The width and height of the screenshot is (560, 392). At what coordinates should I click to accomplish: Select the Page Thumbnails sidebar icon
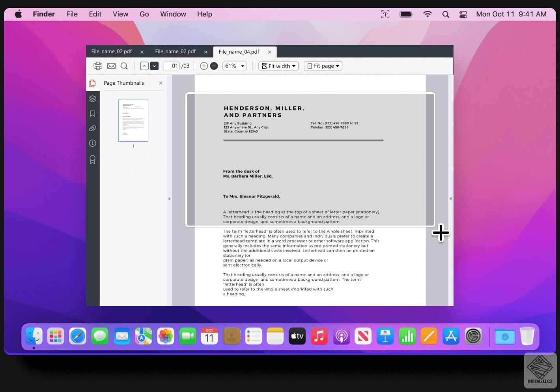(x=93, y=83)
